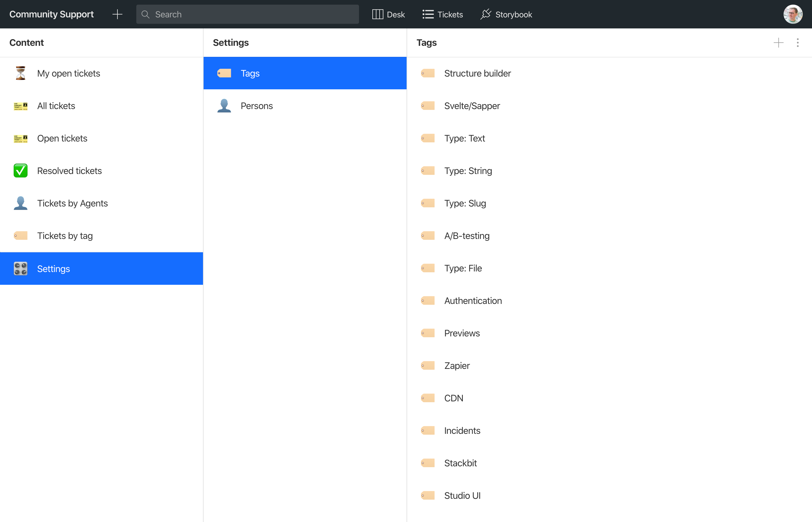Click the plus icon beside Community Support
The height and width of the screenshot is (522, 812).
point(117,14)
